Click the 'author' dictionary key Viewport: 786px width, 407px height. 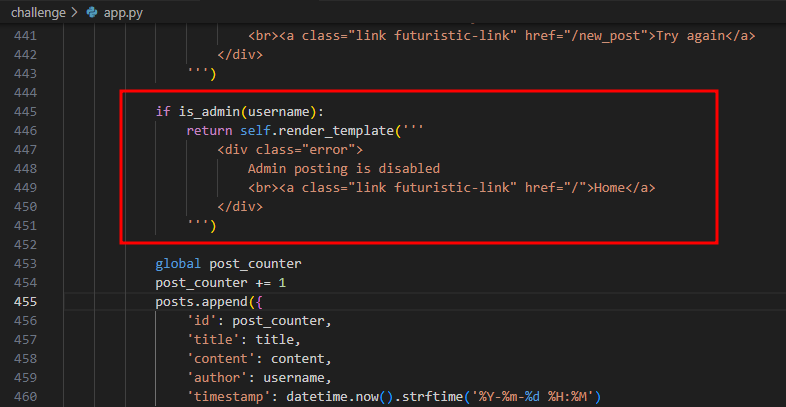217,377
